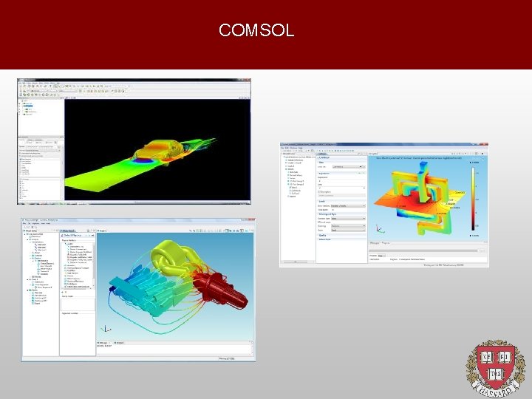Select Heat Transfer physics in list
532x399 pixels.
[x=72, y=273]
